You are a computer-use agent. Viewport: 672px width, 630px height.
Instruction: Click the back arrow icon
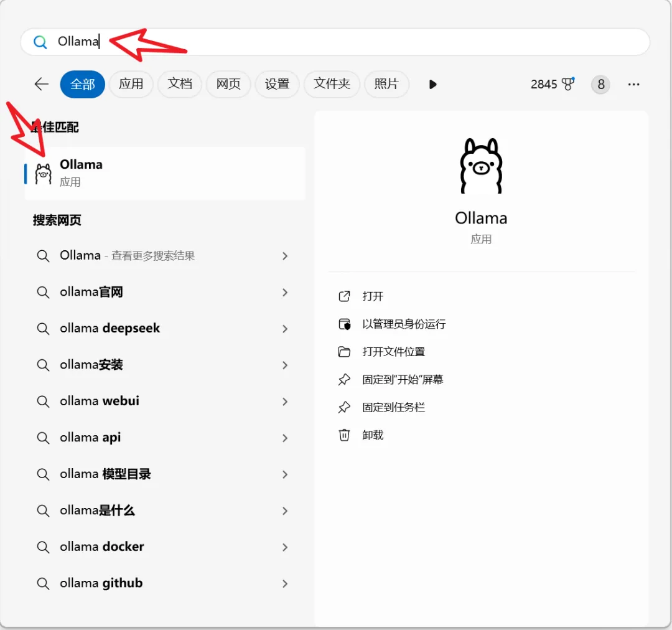41,84
